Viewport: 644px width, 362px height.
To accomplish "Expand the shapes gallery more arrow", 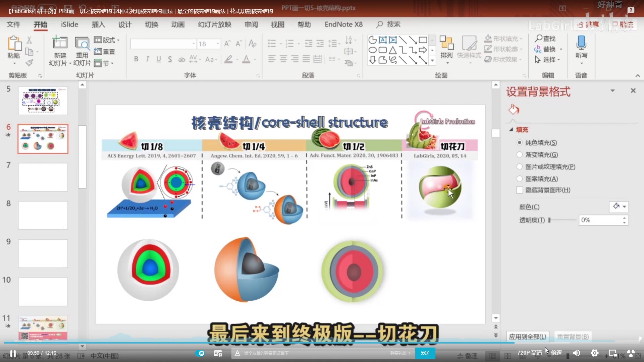I will (433, 61).
